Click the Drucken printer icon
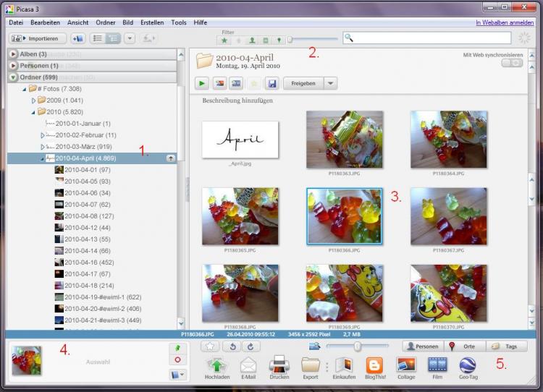543x392 pixels. [279, 365]
